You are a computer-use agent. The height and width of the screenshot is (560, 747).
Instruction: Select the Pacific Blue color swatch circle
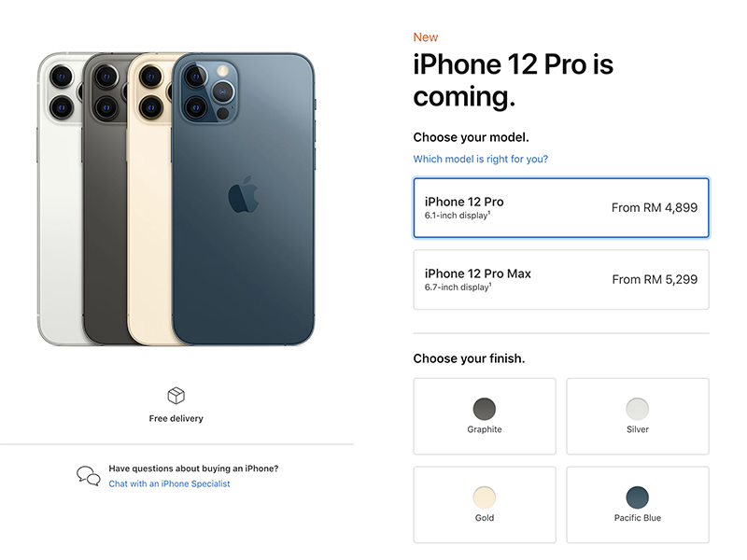(638, 497)
